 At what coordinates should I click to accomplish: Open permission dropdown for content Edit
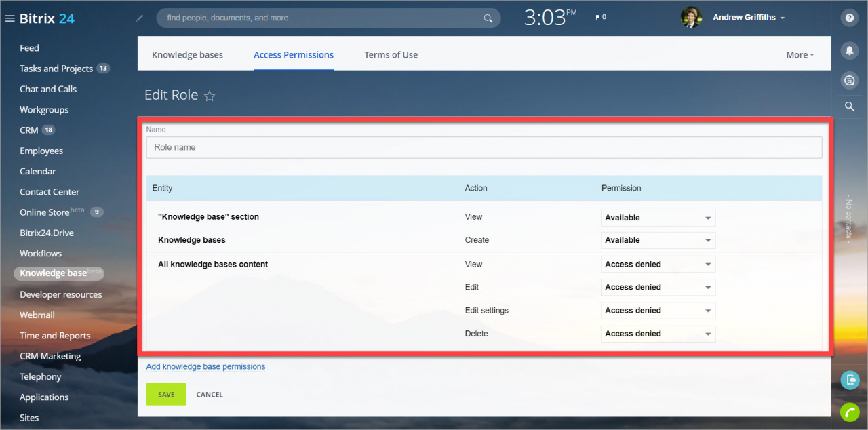pyautogui.click(x=658, y=287)
